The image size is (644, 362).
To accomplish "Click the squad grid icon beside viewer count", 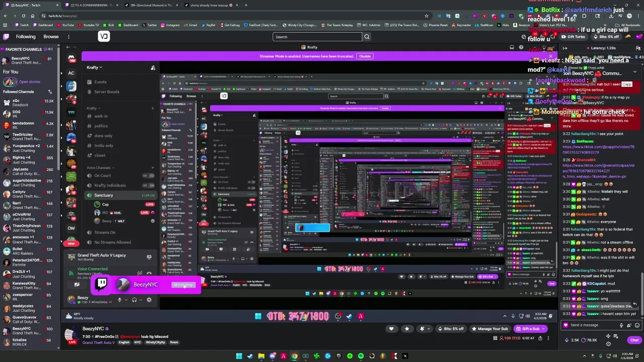I will pos(496,338).
